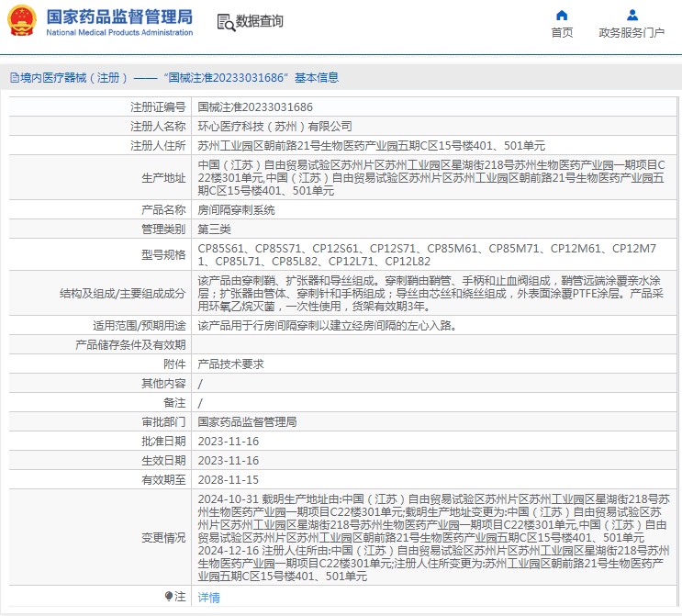Select the 注册人住所 address value
The width and height of the screenshot is (682, 616).
click(x=372, y=145)
